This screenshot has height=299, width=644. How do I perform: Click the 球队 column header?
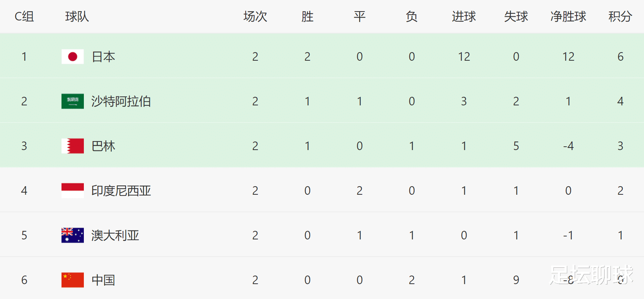point(77,16)
